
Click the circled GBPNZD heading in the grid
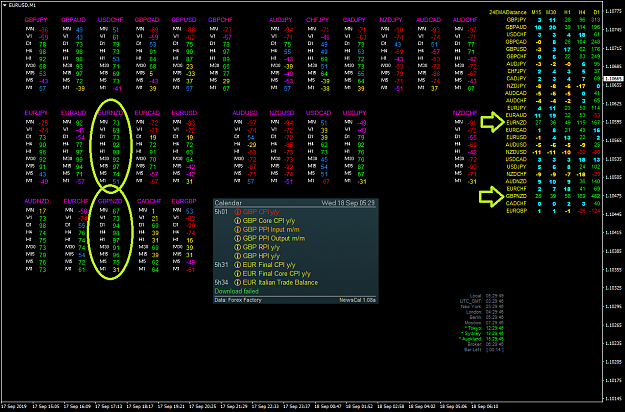[110, 201]
